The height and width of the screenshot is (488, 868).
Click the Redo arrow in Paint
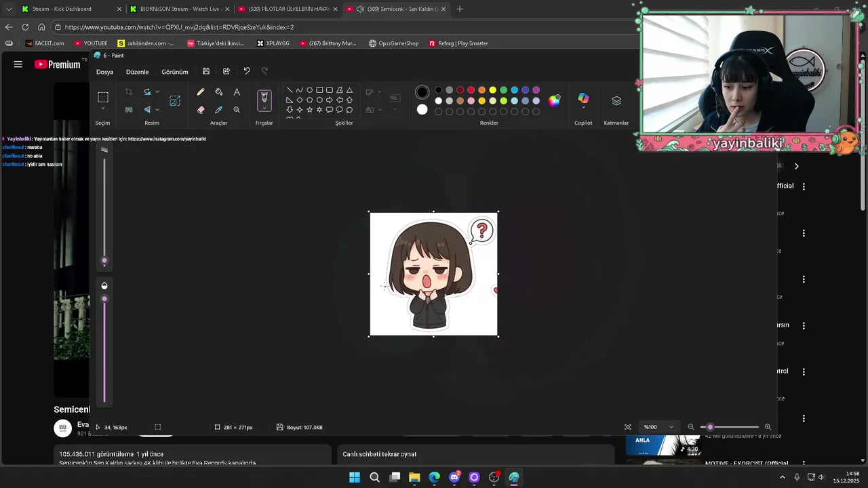[265, 71]
